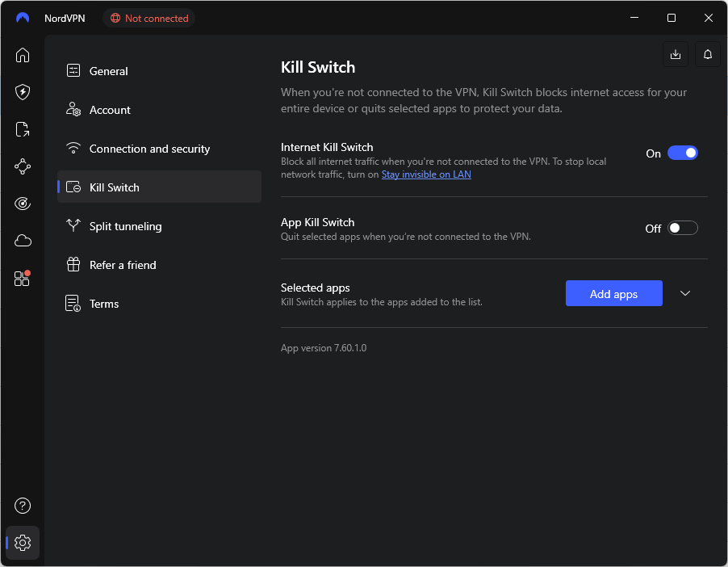Click the Add apps button
Viewport: 728px width, 567px height.
[613, 293]
